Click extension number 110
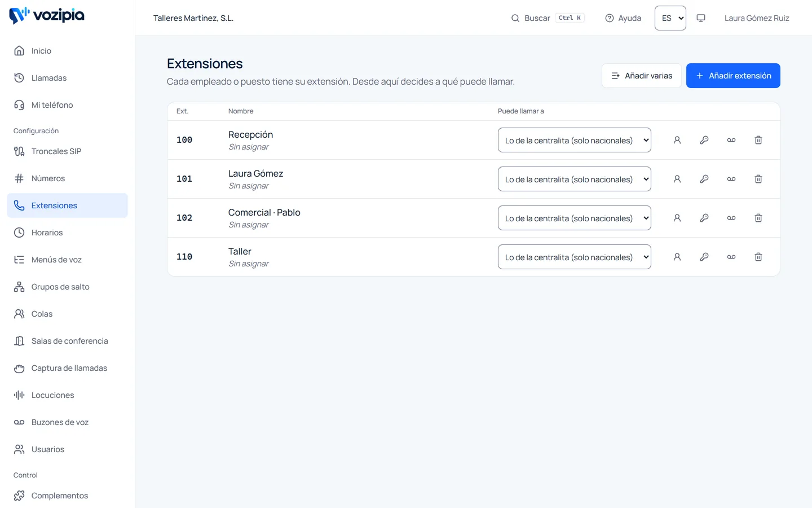This screenshot has width=812, height=508. click(x=184, y=257)
